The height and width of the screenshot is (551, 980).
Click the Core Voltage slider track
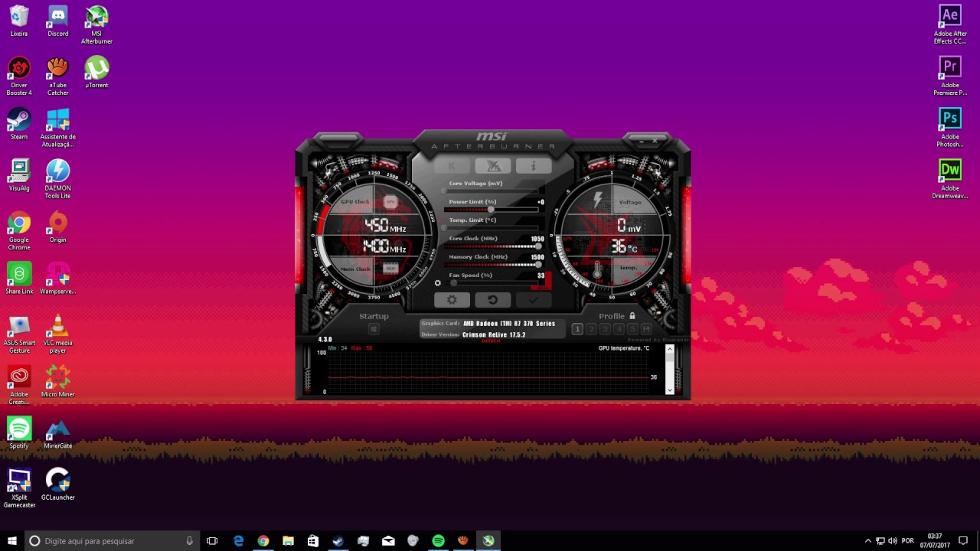(x=492, y=191)
